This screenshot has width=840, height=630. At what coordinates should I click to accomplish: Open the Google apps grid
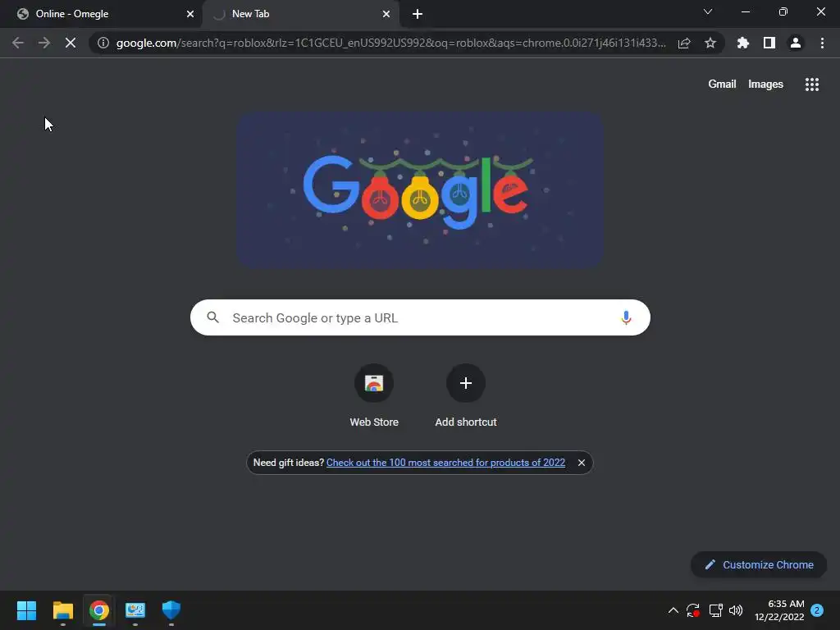coord(812,84)
